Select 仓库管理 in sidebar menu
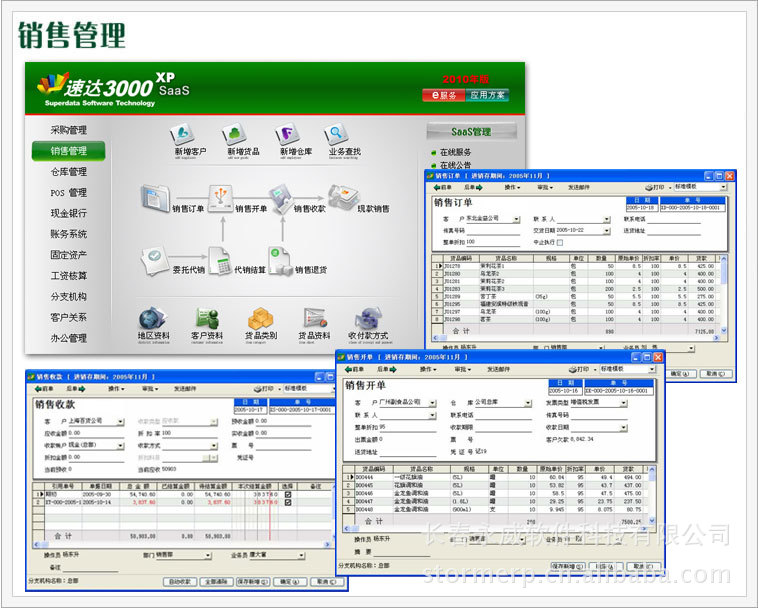The width and height of the screenshot is (758, 608). (69, 172)
